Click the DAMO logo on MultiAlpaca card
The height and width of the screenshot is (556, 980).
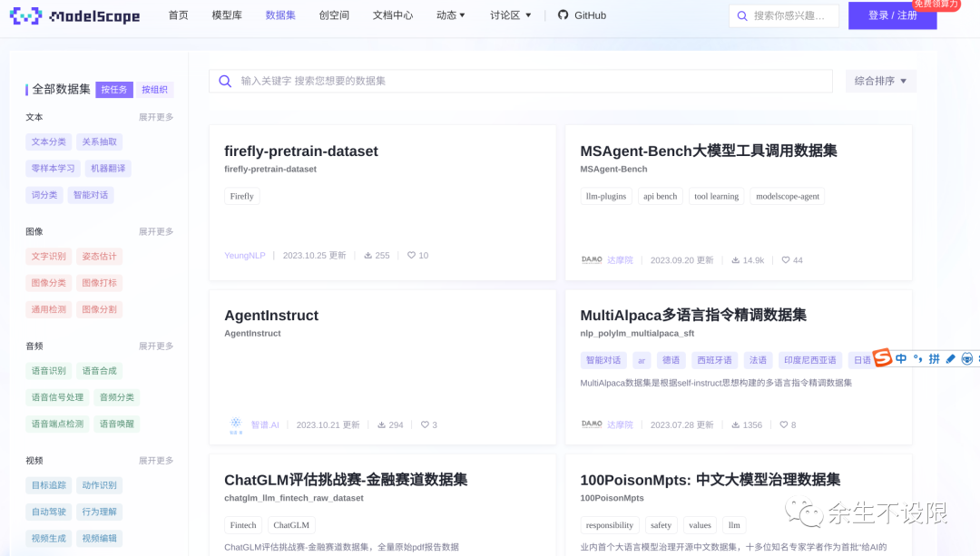(592, 424)
